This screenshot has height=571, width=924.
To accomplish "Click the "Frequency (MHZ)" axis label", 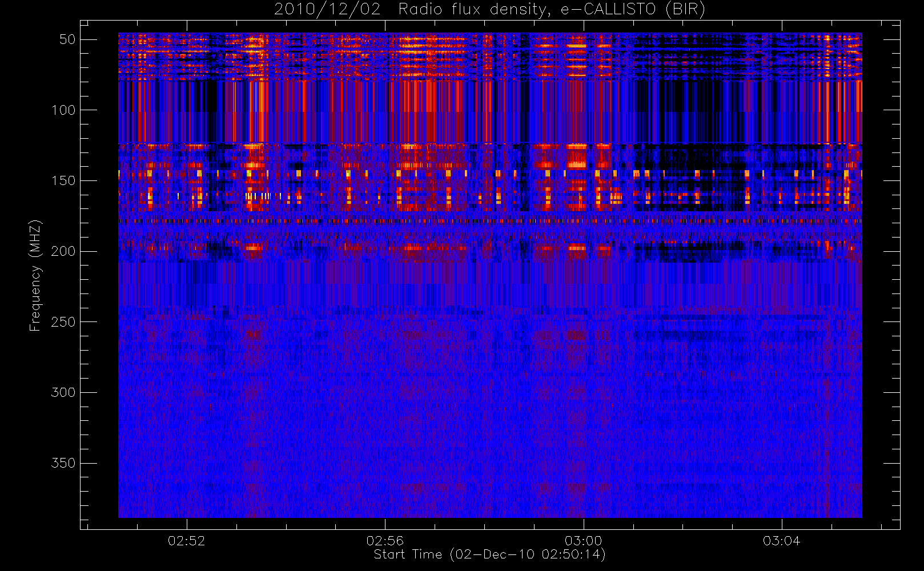I will pos(35,275).
